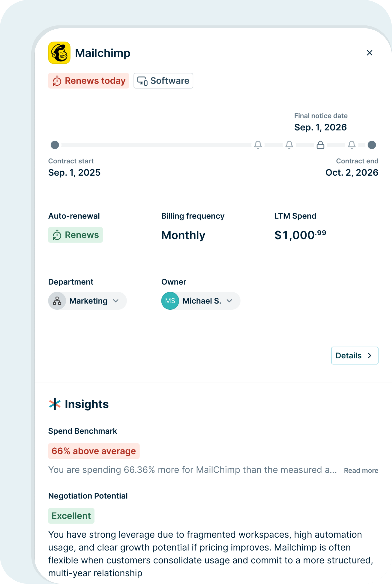Click the contract end dot marker
The height and width of the screenshot is (584, 392).
[372, 145]
